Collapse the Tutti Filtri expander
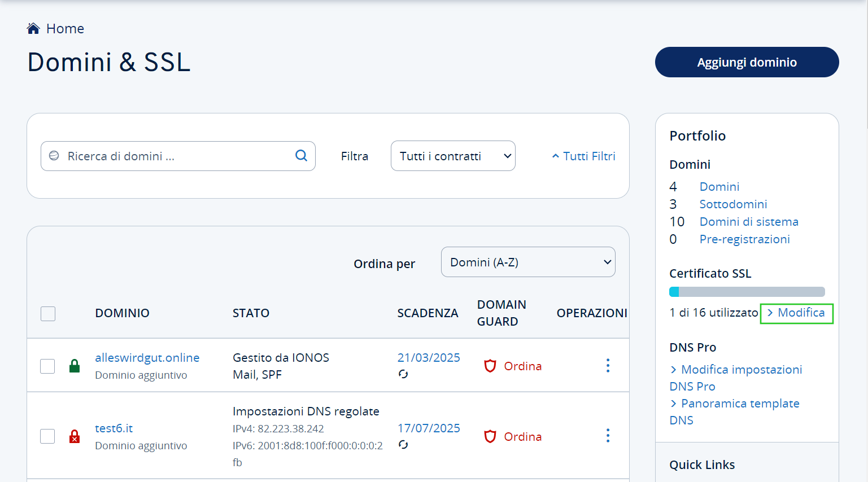The width and height of the screenshot is (868, 482). [583, 156]
